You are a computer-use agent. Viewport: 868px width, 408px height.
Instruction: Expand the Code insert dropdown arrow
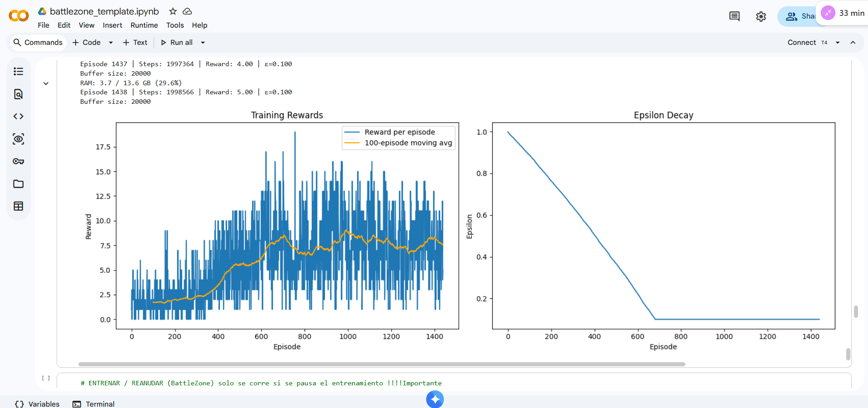point(111,43)
